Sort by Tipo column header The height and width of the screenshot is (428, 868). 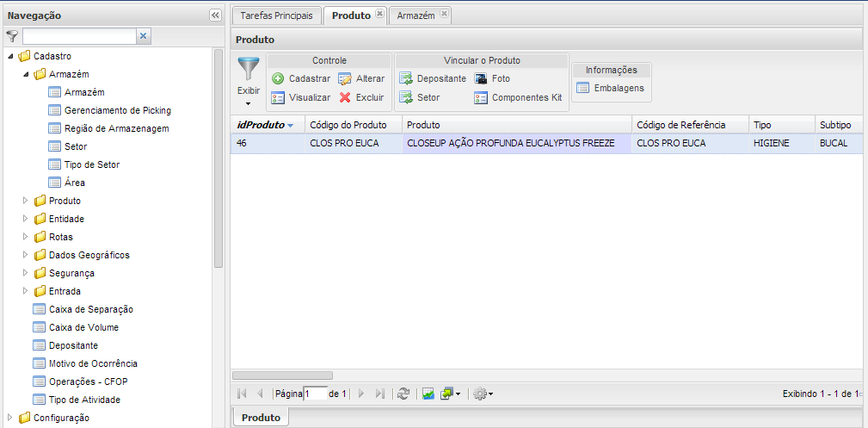[782, 125]
